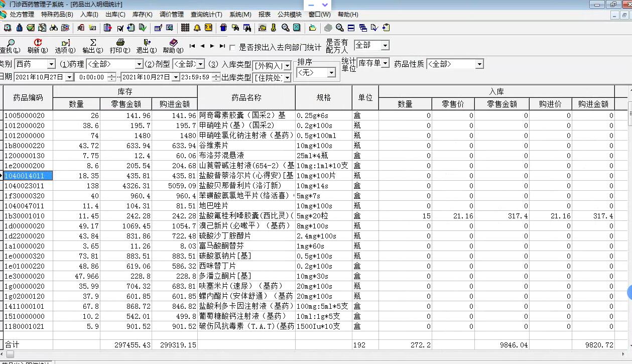The image size is (632, 364).
Task: Open 选项(O) options
Action: (x=65, y=46)
